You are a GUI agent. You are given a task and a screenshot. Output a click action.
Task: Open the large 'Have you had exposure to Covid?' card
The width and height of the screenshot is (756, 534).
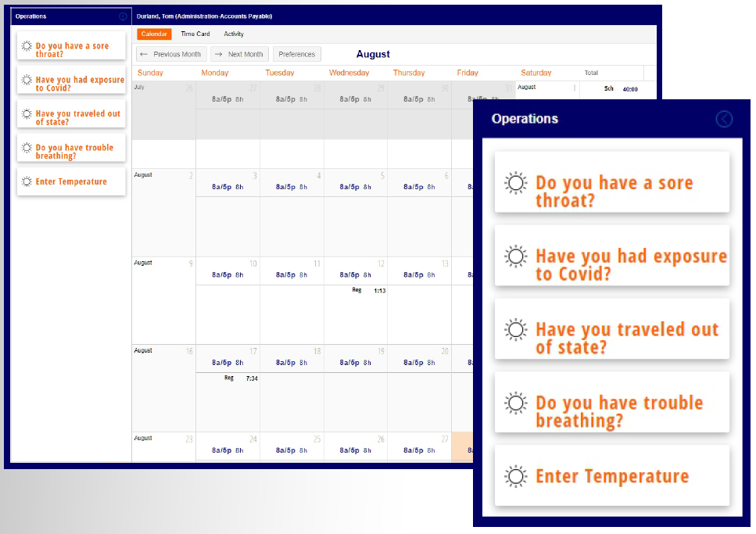coord(612,255)
